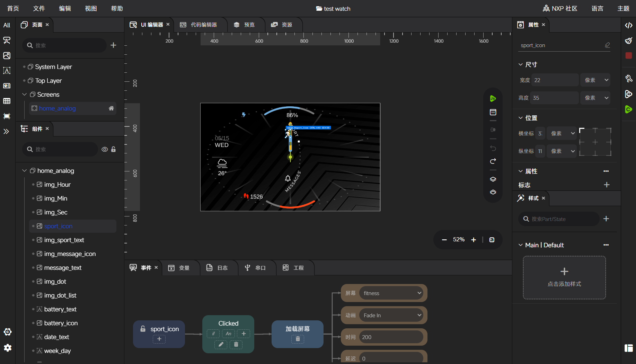The height and width of the screenshot is (364, 636).
Task: Toggle widget visibility eye icon in components
Action: (105, 149)
